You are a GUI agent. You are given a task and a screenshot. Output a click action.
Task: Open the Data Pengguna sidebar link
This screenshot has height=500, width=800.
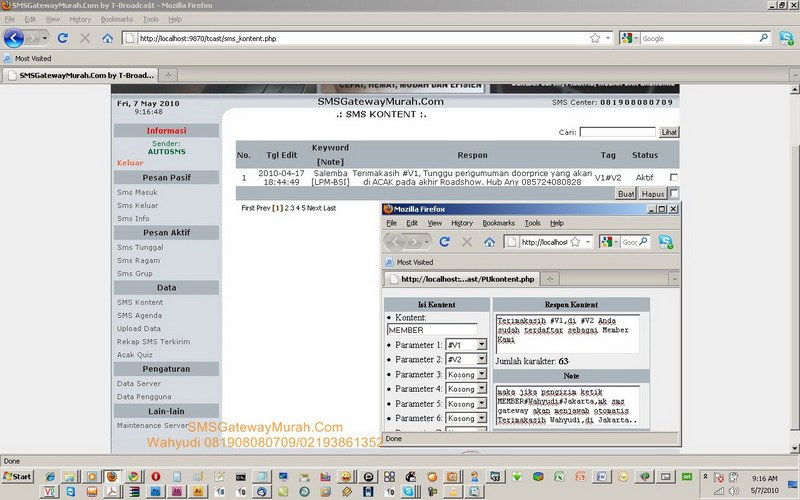[x=144, y=396]
